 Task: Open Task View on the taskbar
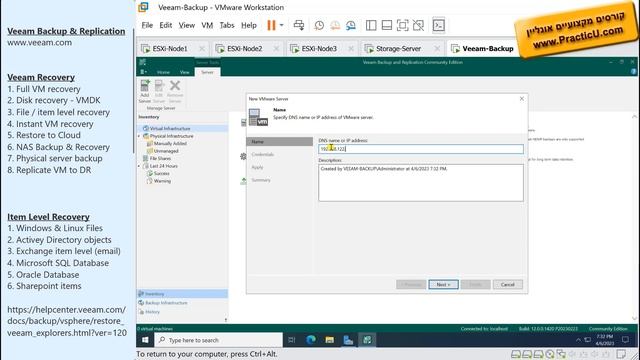tap(291, 340)
